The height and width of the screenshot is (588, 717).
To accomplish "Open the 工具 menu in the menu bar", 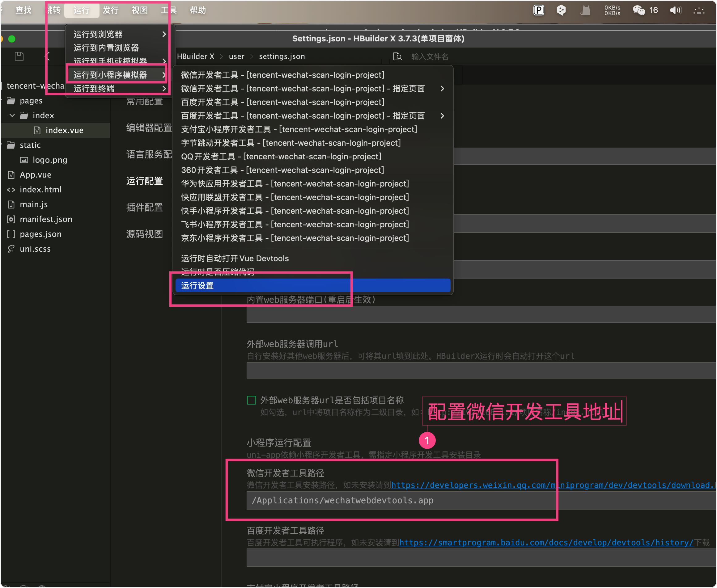I will 169,10.
